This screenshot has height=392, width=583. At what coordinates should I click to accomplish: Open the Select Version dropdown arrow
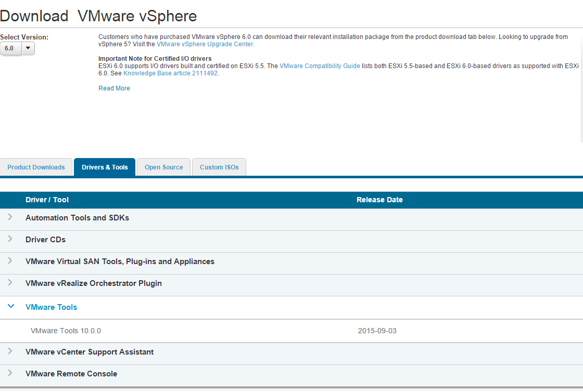tap(28, 48)
